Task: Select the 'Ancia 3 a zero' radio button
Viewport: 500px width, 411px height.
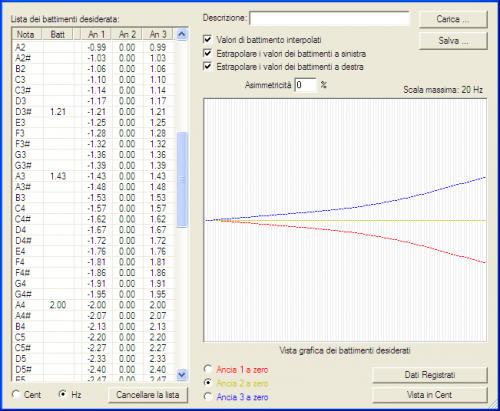Action: pos(208,396)
